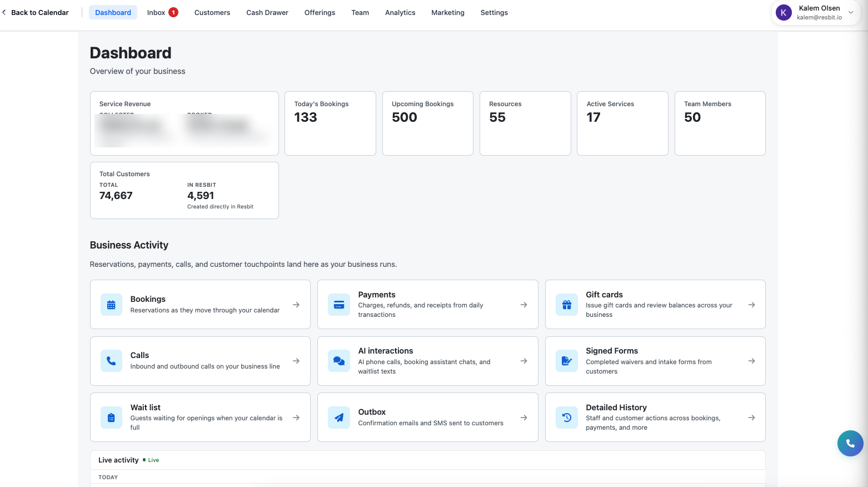The height and width of the screenshot is (487, 868).
Task: Click the arrow on the Detailed History card
Action: (x=752, y=418)
